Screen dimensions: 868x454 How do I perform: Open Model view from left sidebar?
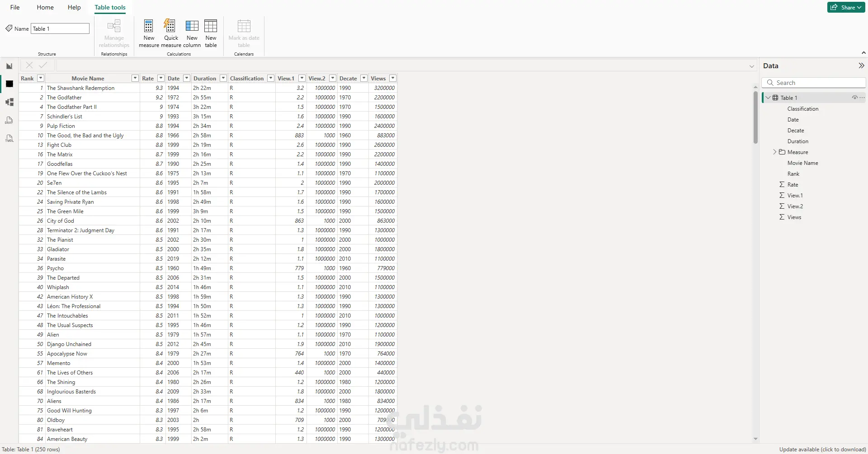coord(9,102)
